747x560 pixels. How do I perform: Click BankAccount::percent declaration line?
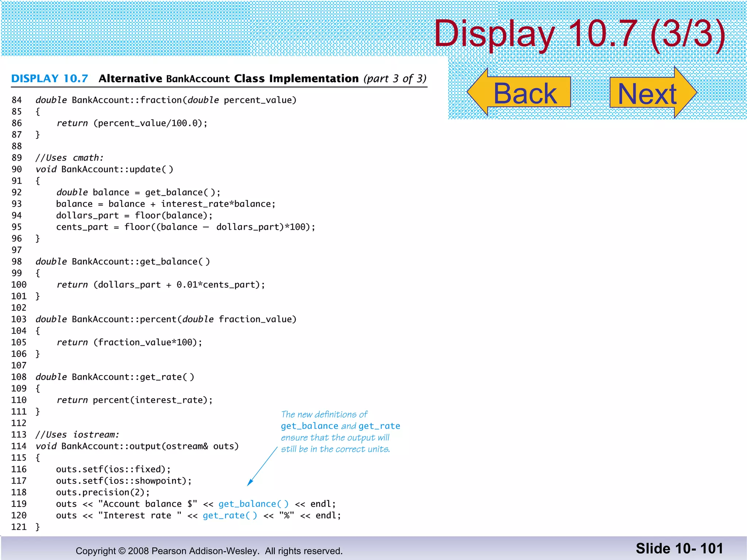[166, 319]
